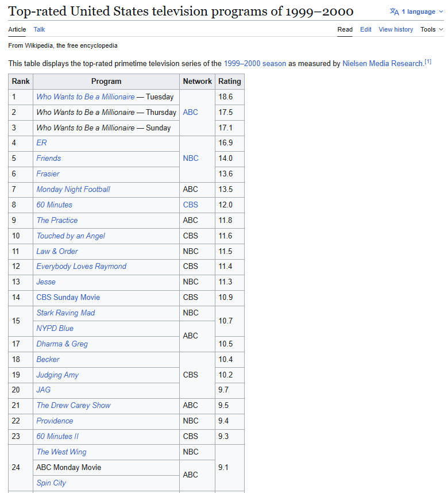Click the 16.9 rating cell

[x=230, y=142]
